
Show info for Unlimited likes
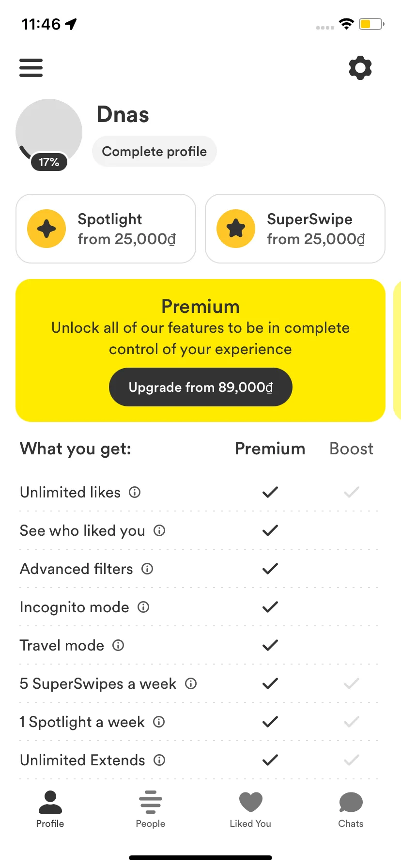tap(135, 493)
